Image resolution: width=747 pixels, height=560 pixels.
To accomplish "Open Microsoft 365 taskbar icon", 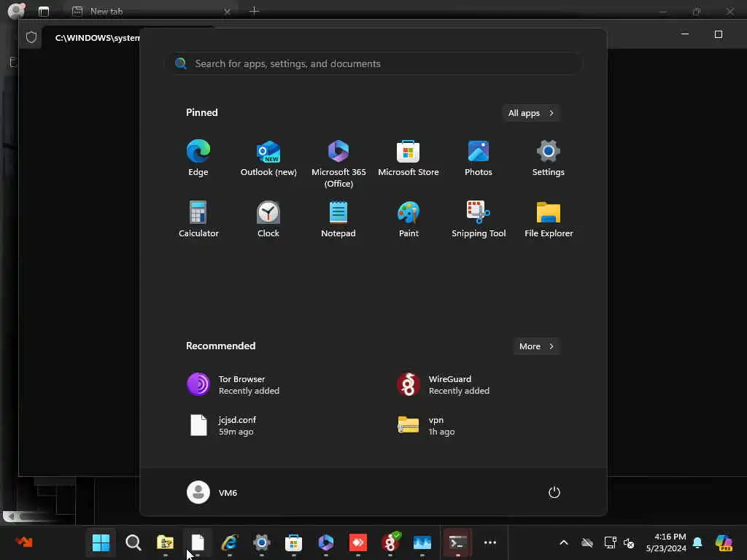I will 326,542.
